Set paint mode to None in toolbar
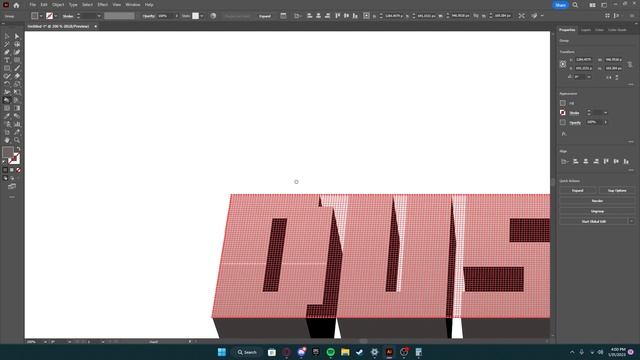 (18, 170)
